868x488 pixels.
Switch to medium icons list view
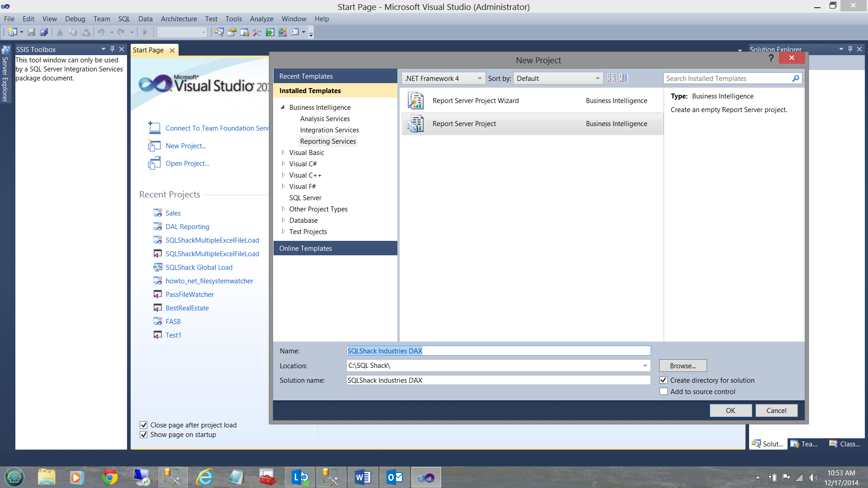pos(624,78)
